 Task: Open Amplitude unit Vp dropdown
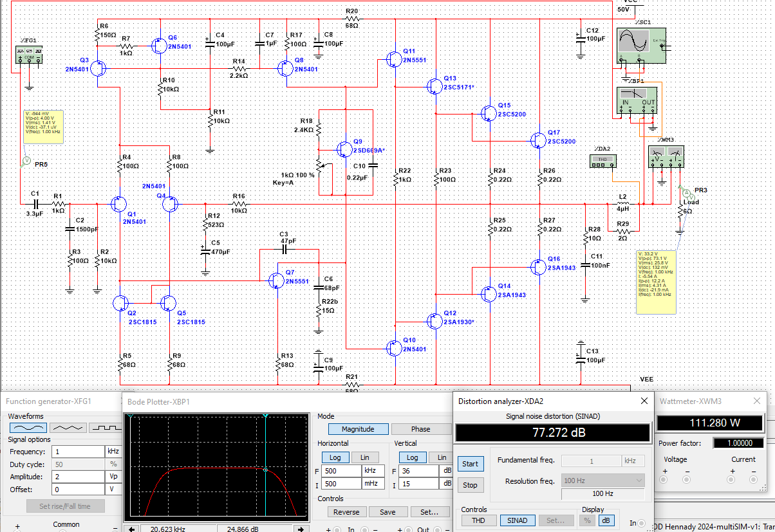click(113, 477)
